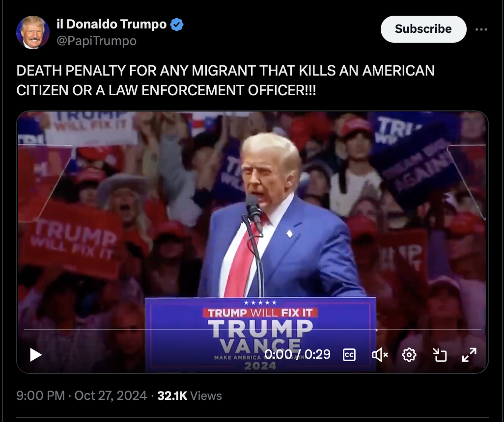Unmute the video sound
The height and width of the screenshot is (422, 504).
380,355
